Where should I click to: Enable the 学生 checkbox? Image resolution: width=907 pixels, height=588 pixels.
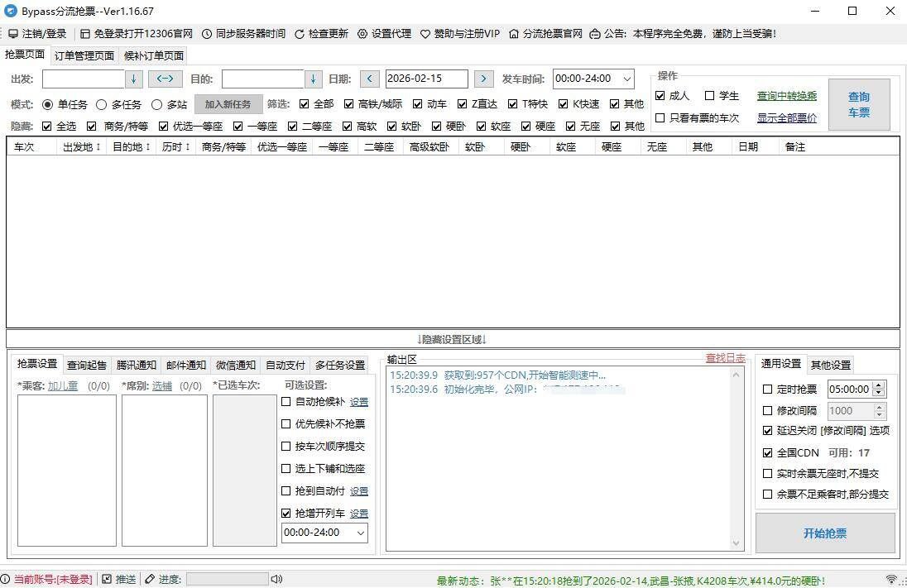pos(710,95)
